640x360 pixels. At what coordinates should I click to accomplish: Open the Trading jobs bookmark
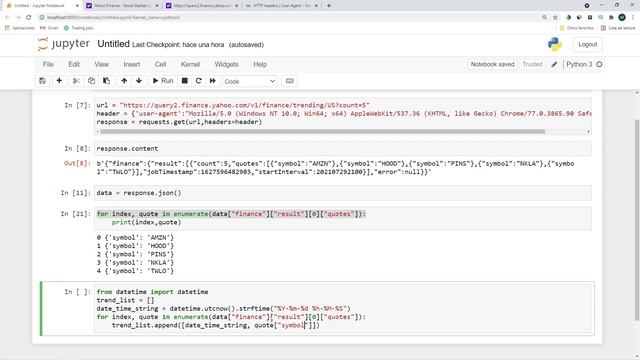tap(79, 28)
